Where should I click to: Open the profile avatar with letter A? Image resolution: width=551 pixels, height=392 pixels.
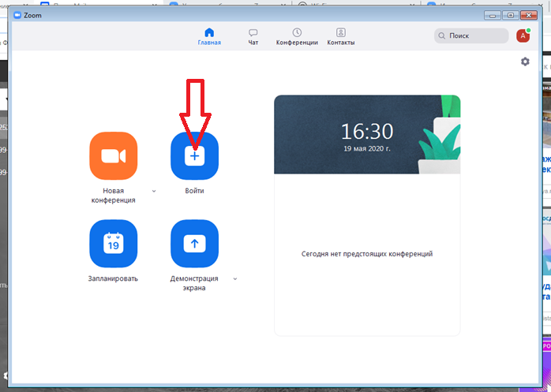(523, 35)
